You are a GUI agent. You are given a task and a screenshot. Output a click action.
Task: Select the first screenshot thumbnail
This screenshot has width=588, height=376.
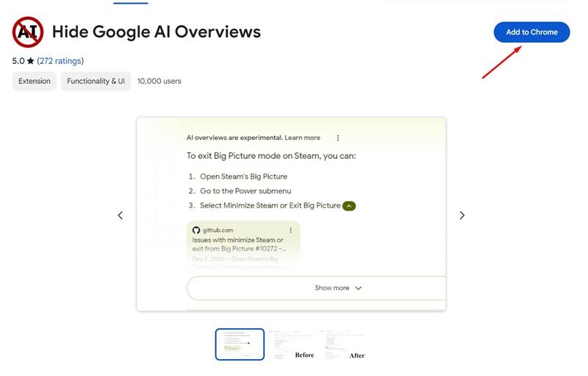click(240, 344)
